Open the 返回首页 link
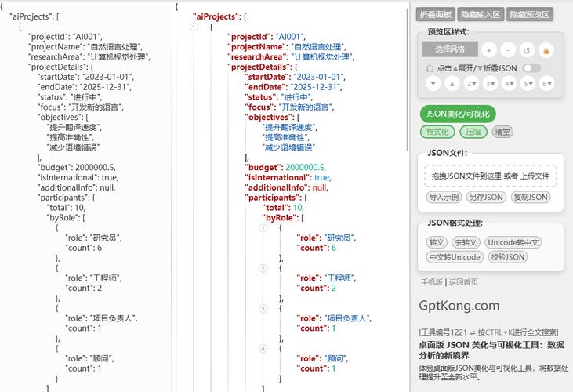Viewport: 573px width, 392px height. [x=463, y=282]
